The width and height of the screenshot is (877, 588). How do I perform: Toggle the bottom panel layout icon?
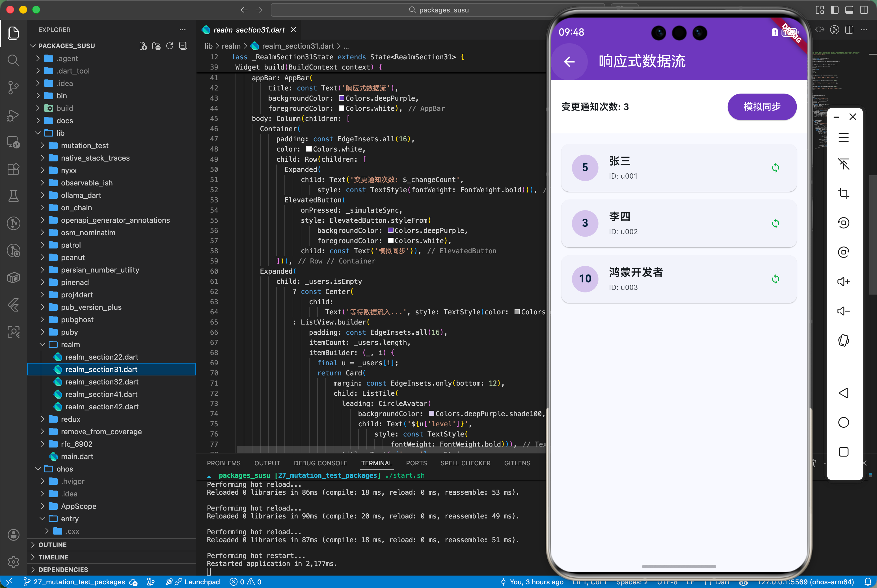849,10
